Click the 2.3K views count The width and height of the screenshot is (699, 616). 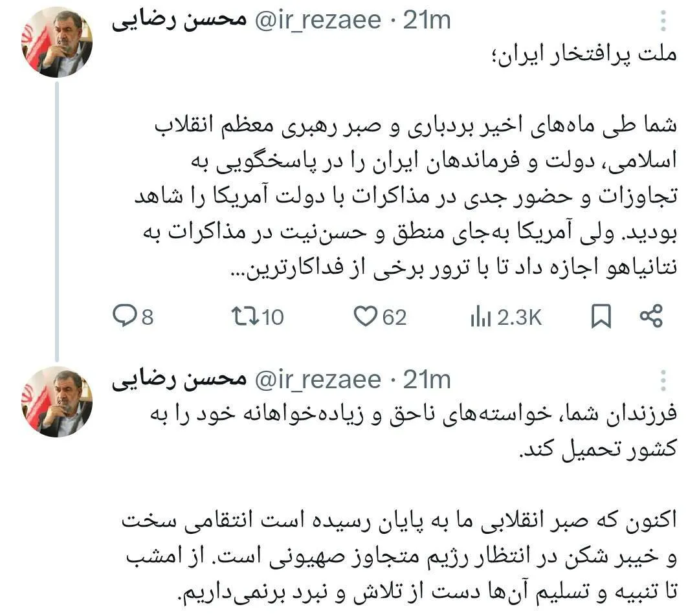pos(518,317)
